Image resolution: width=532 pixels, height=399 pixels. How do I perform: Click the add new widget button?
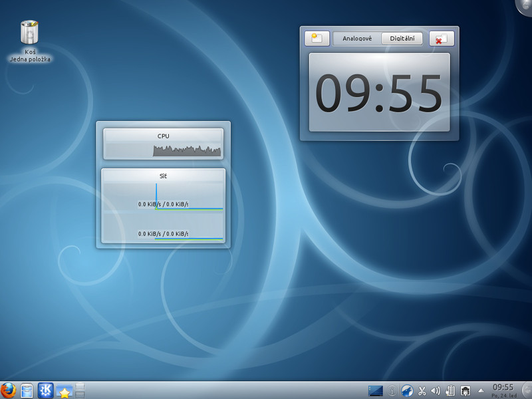pos(317,38)
